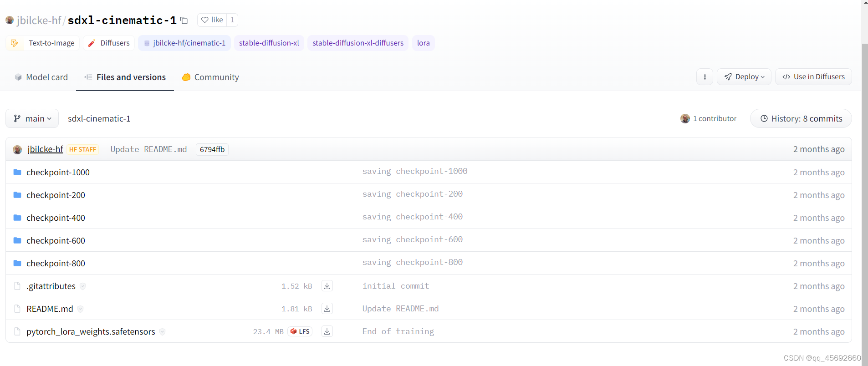The height and width of the screenshot is (366, 868).
Task: Open 'saving checkpoint-200' commit message
Action: tap(413, 194)
